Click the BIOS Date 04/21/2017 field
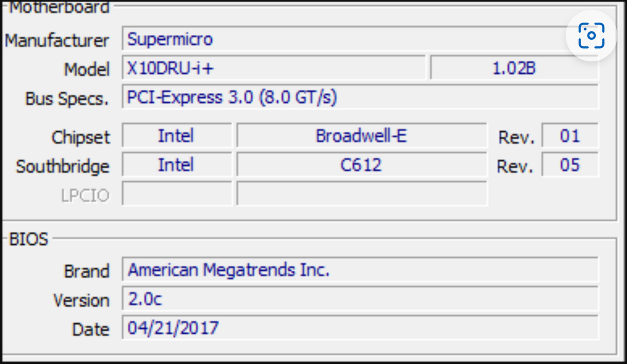The width and height of the screenshot is (627, 364). pos(360,328)
